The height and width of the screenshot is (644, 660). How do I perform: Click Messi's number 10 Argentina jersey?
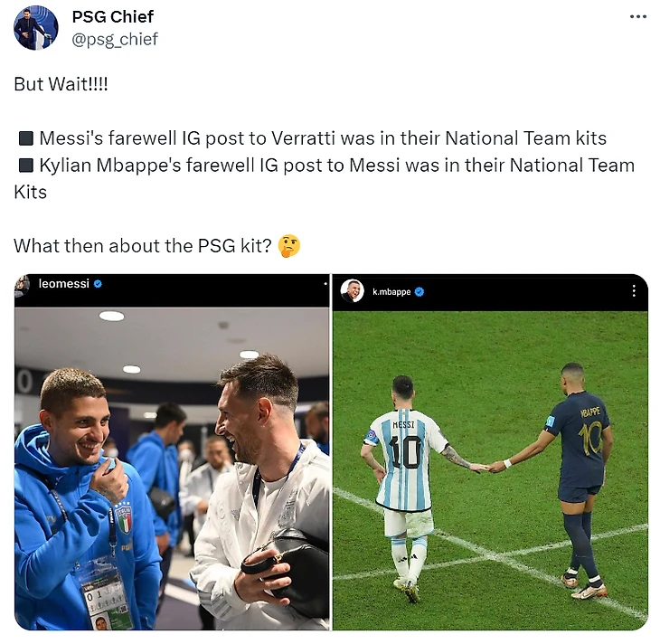pos(405,459)
